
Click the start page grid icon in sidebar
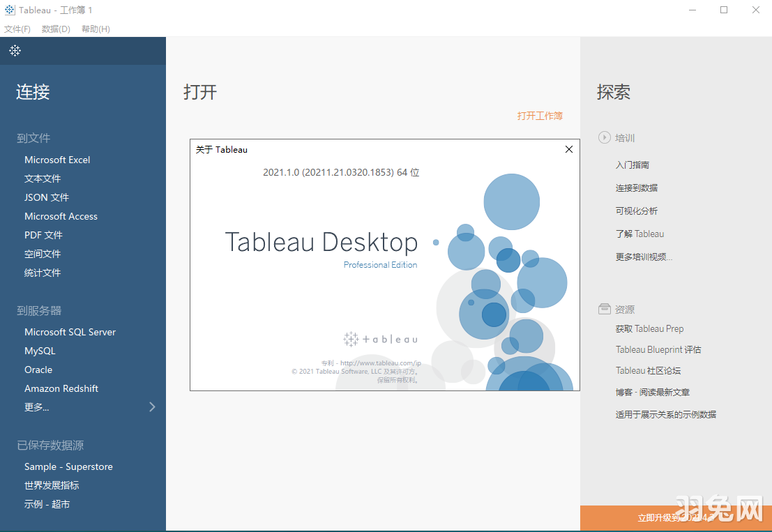tap(15, 50)
